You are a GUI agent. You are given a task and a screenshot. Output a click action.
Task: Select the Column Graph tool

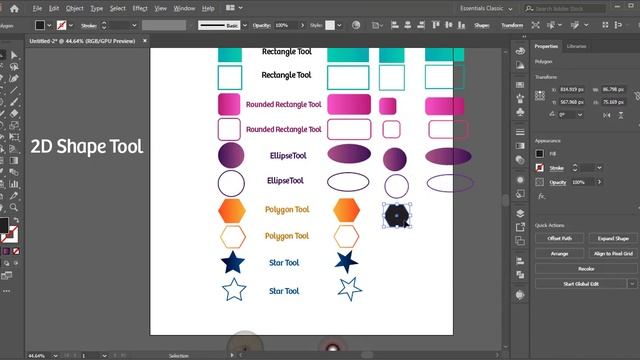(14, 184)
